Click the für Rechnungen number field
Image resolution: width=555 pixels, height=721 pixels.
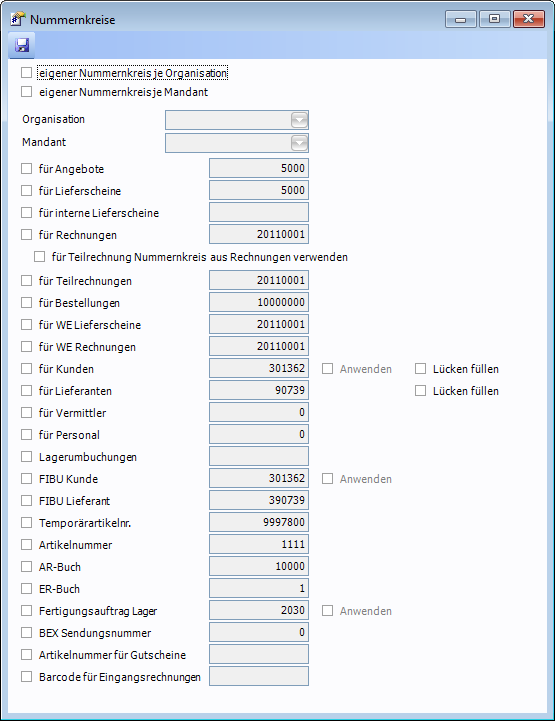point(259,234)
